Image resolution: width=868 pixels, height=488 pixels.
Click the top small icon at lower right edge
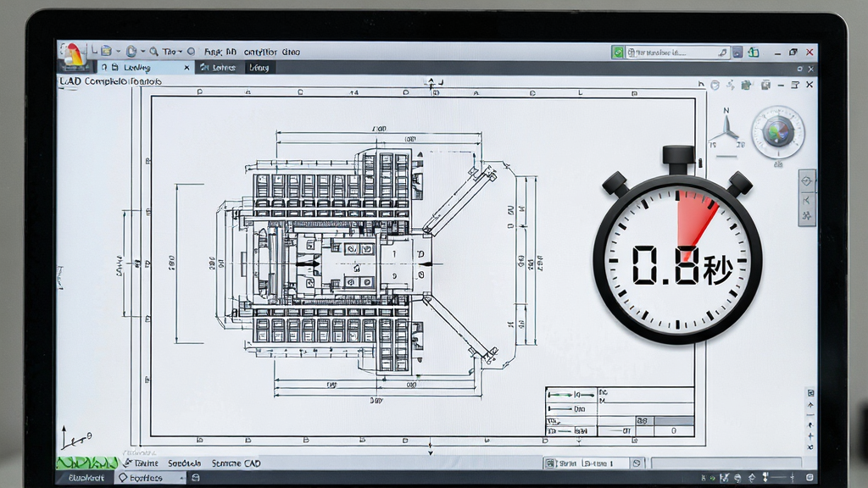tap(810, 393)
